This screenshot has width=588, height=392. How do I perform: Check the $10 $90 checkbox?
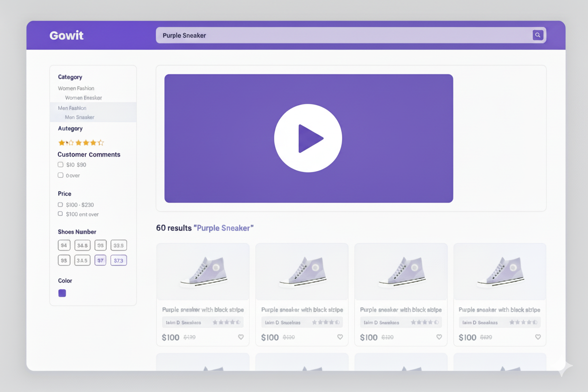pyautogui.click(x=60, y=165)
